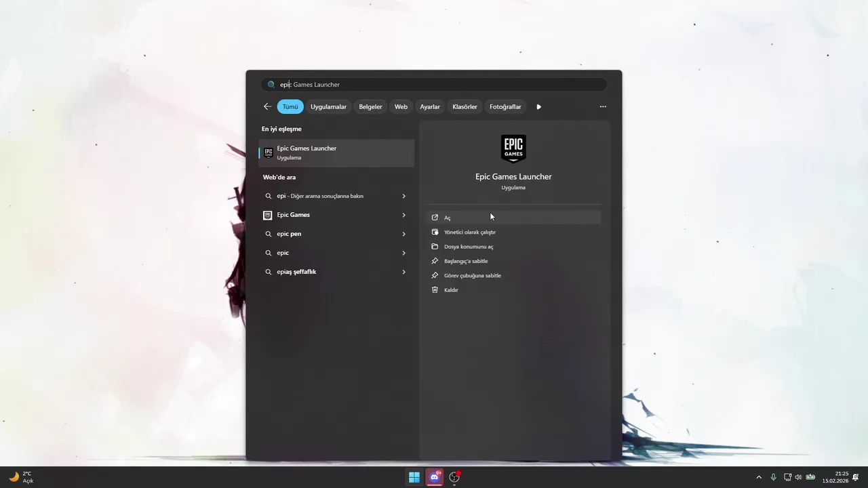Viewport: 868px width, 488px height.
Task: Click the green battery tray icon
Action: [810, 477]
